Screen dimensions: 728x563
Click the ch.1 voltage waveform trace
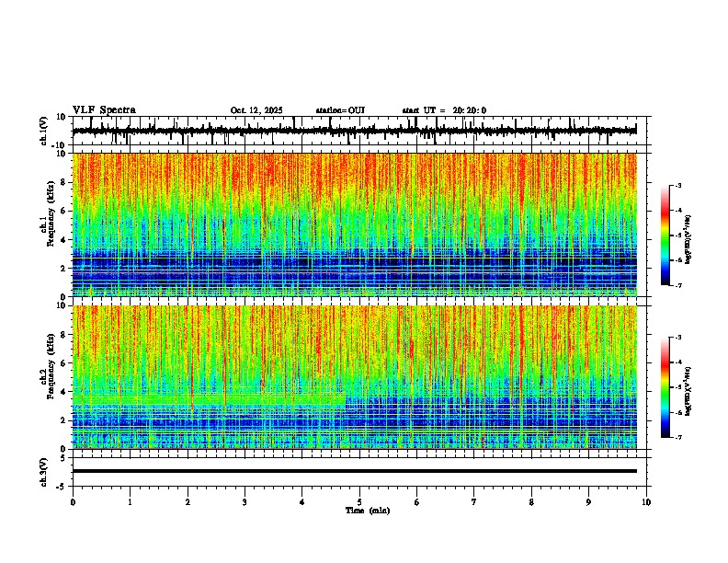pos(354,131)
